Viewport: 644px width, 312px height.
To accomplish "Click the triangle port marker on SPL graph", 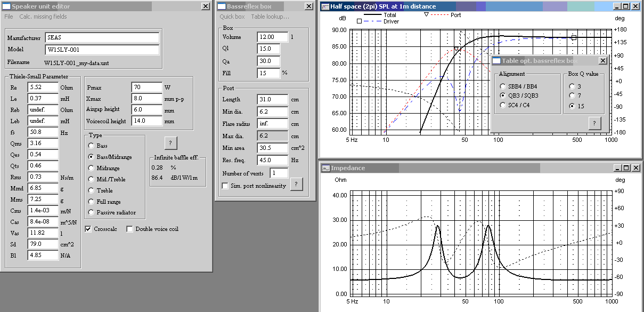I will pyautogui.click(x=456, y=49).
